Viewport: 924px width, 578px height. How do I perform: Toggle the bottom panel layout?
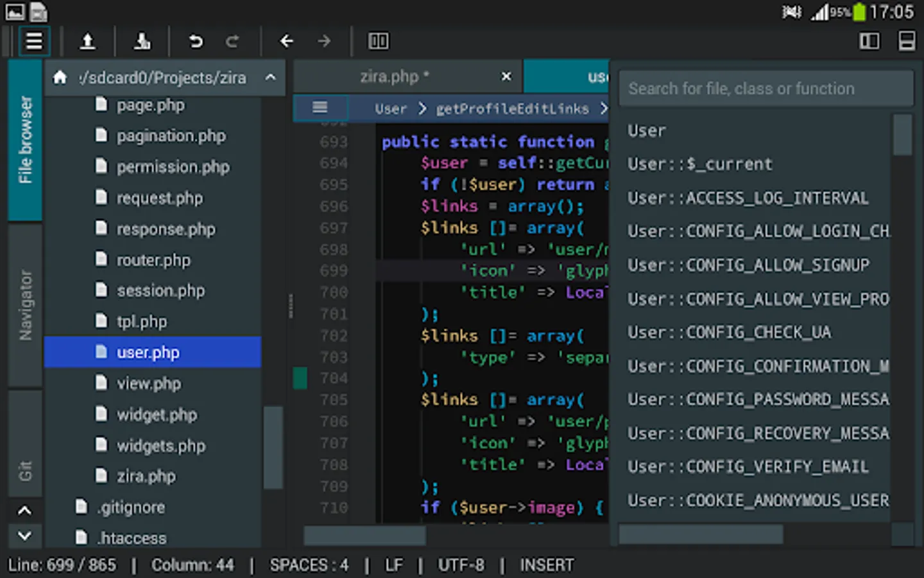(906, 42)
